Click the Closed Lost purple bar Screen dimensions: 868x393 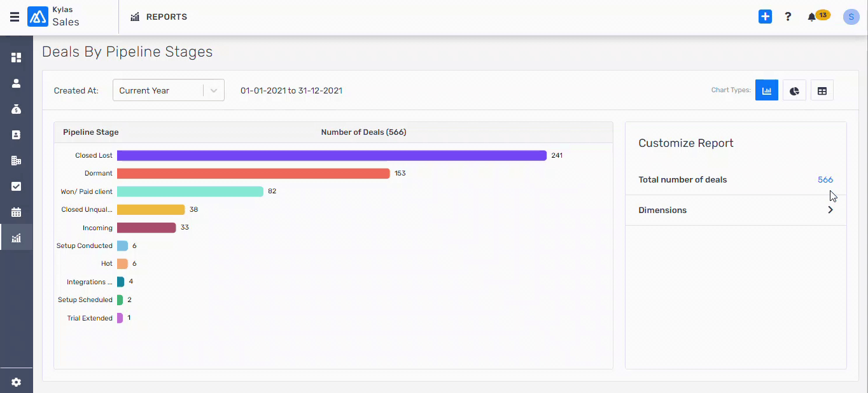click(x=332, y=155)
